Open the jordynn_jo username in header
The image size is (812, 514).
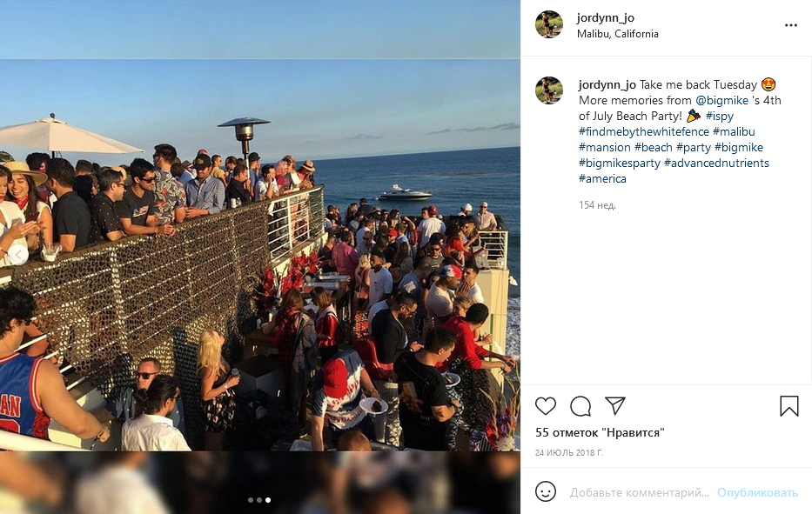pyautogui.click(x=606, y=18)
